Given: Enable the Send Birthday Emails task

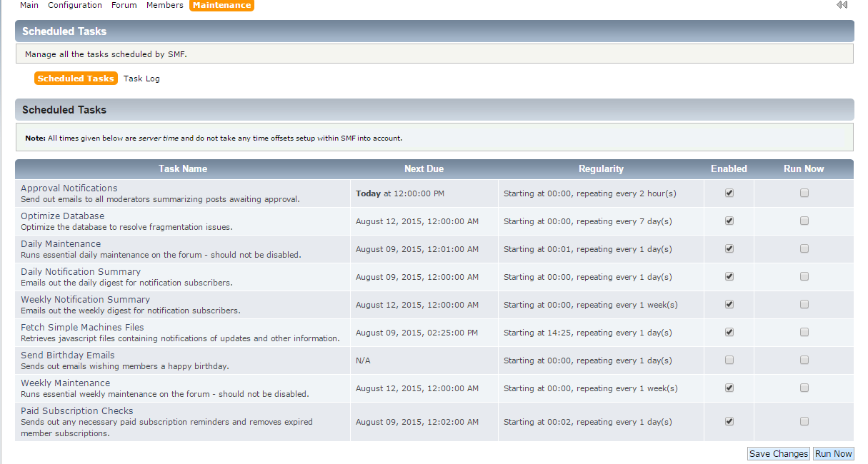Looking at the screenshot, I should coord(729,360).
